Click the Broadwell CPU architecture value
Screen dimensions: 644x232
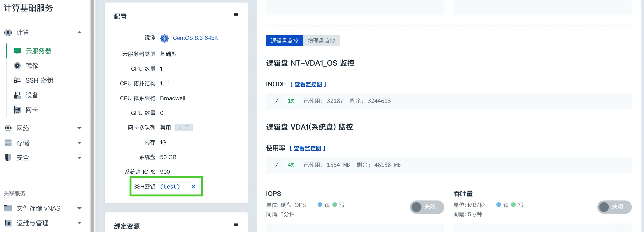coord(173,98)
